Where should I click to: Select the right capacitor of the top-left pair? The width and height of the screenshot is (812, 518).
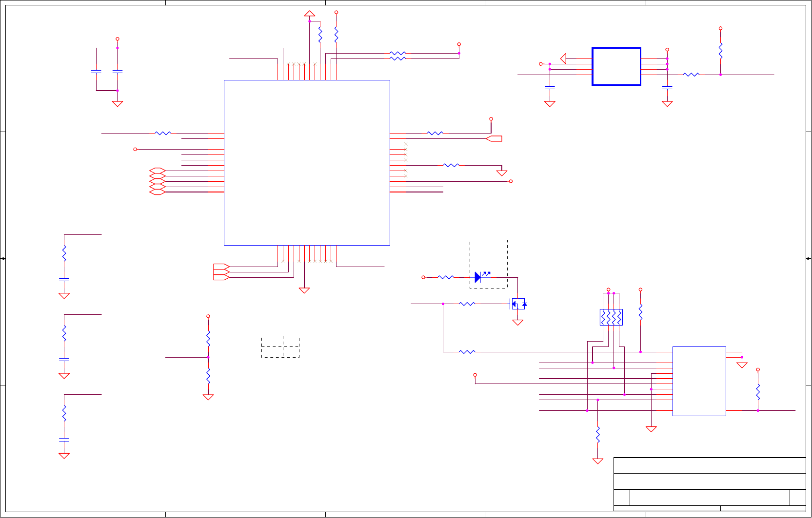118,72
